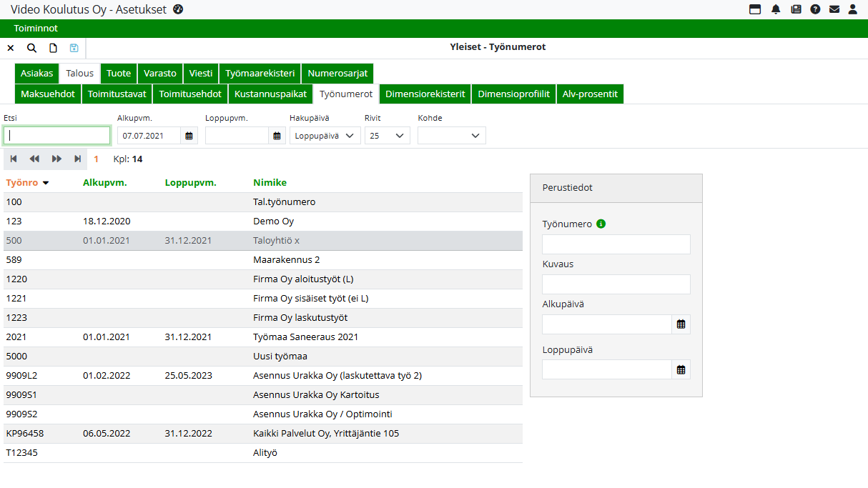Open calendar picker for Alkupvm. filter
Screen dimensions: 868x488
(189, 136)
